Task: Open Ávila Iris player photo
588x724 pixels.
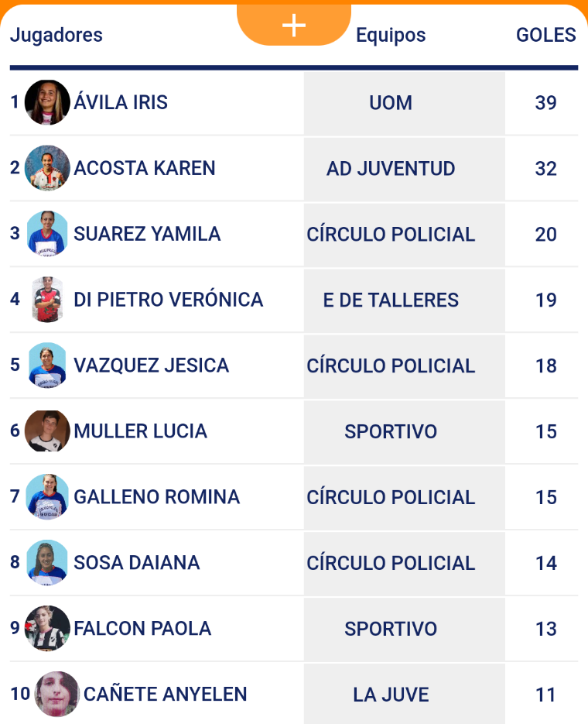Action: click(x=47, y=102)
